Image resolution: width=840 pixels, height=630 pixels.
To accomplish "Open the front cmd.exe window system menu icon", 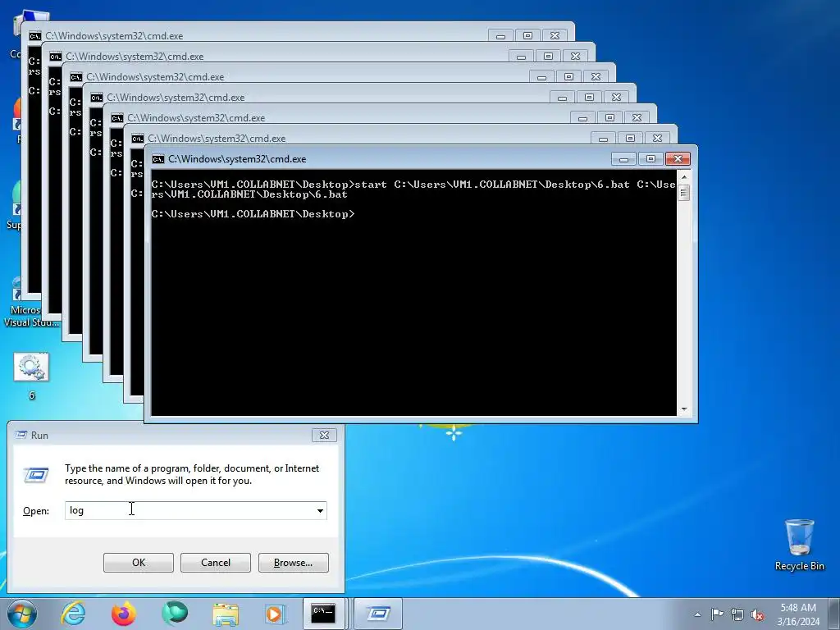I will point(158,159).
